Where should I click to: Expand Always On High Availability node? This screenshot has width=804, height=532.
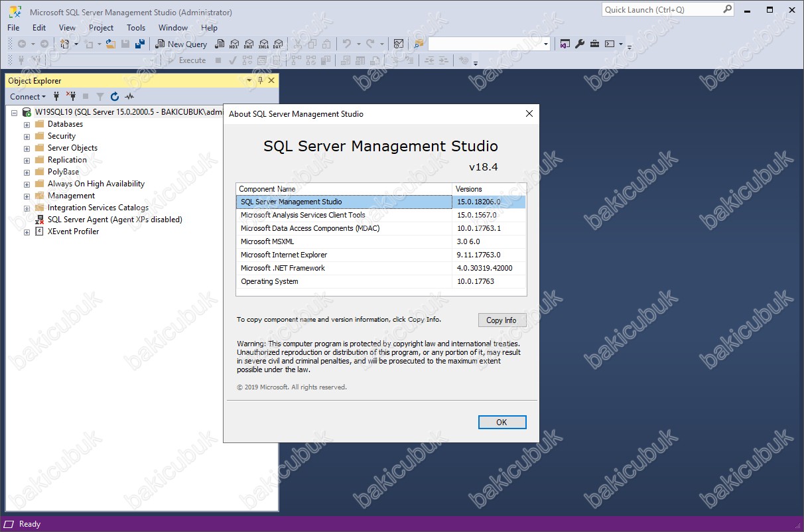tap(27, 184)
